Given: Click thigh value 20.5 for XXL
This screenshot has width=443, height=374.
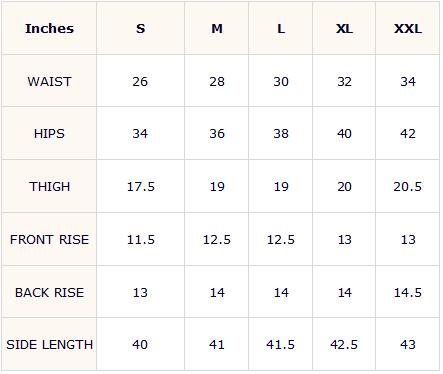Looking at the screenshot, I should pyautogui.click(x=408, y=186).
